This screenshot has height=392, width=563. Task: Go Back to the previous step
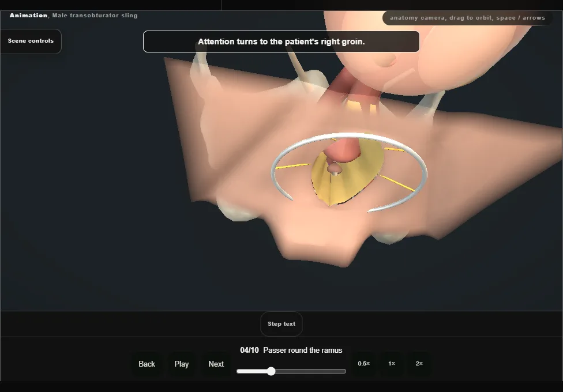(x=147, y=364)
